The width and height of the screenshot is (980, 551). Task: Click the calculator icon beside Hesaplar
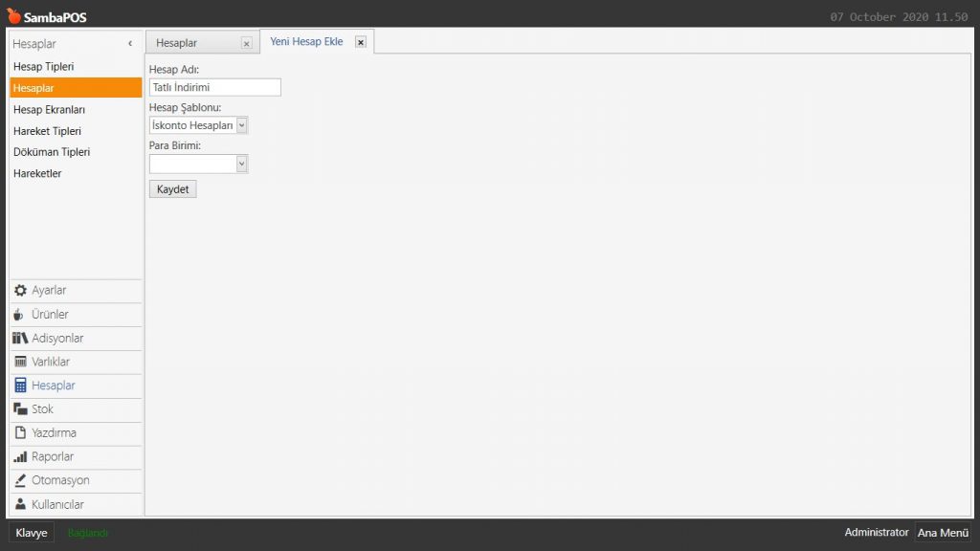[20, 386]
